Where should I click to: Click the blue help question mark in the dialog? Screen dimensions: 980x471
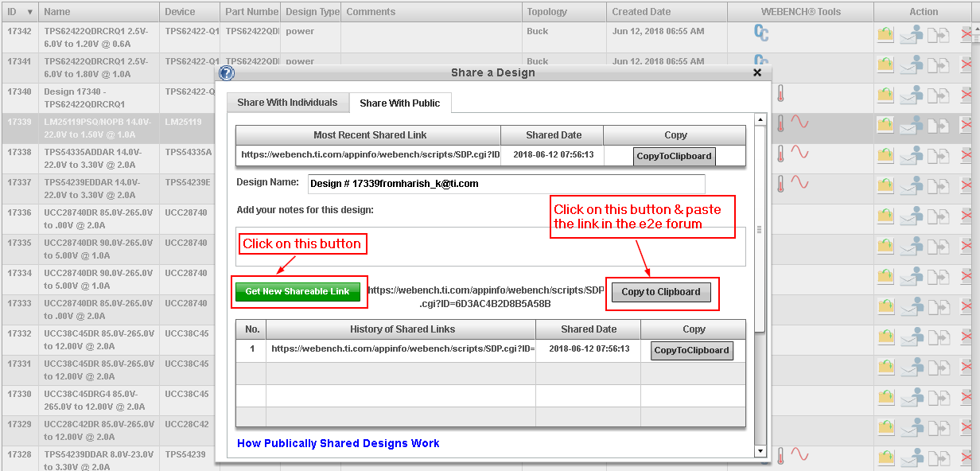[227, 73]
